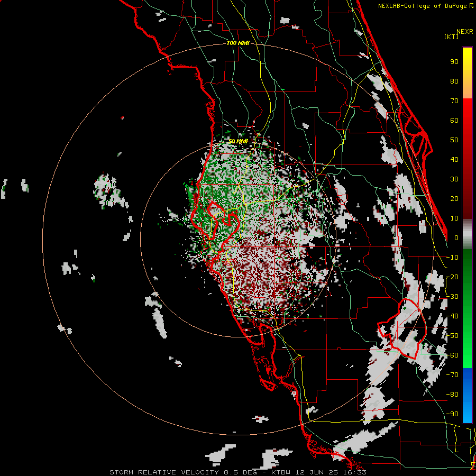Image resolution: width=476 pixels, height=476 pixels.
Task: Click the 30 knots legend value
Action: (x=454, y=179)
